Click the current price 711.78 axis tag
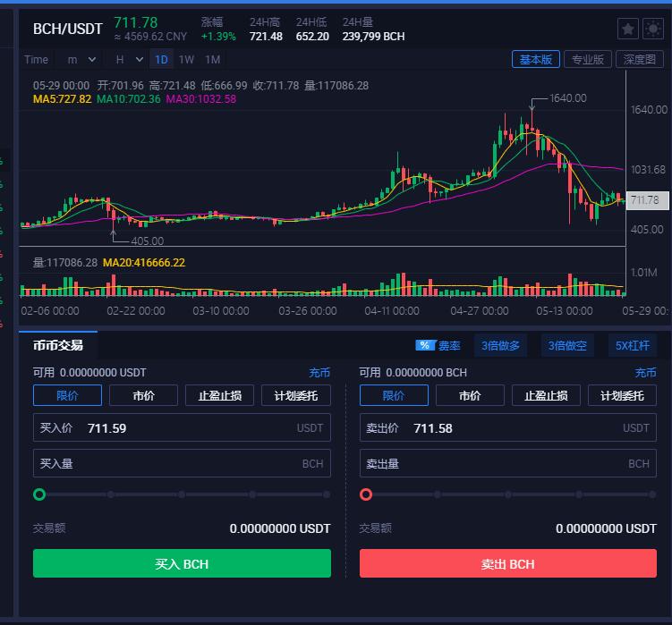This screenshot has width=672, height=625. click(647, 200)
